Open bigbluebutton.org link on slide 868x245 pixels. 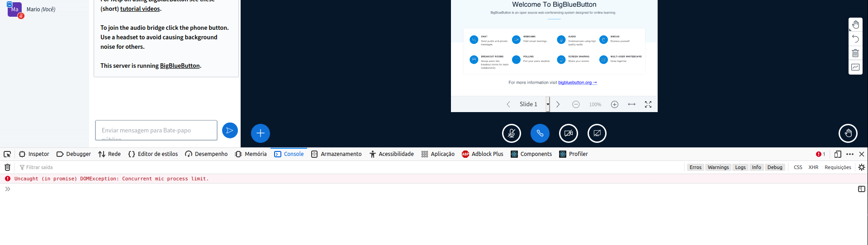578,82
